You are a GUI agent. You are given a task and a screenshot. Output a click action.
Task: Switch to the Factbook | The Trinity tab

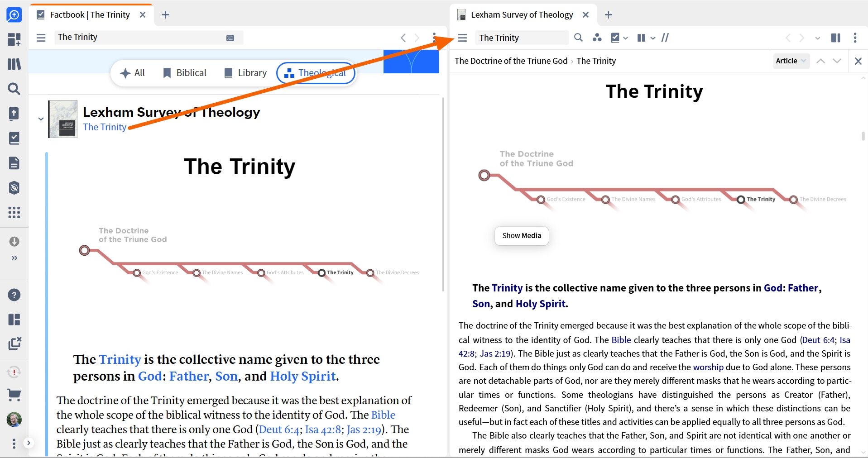tap(90, 15)
